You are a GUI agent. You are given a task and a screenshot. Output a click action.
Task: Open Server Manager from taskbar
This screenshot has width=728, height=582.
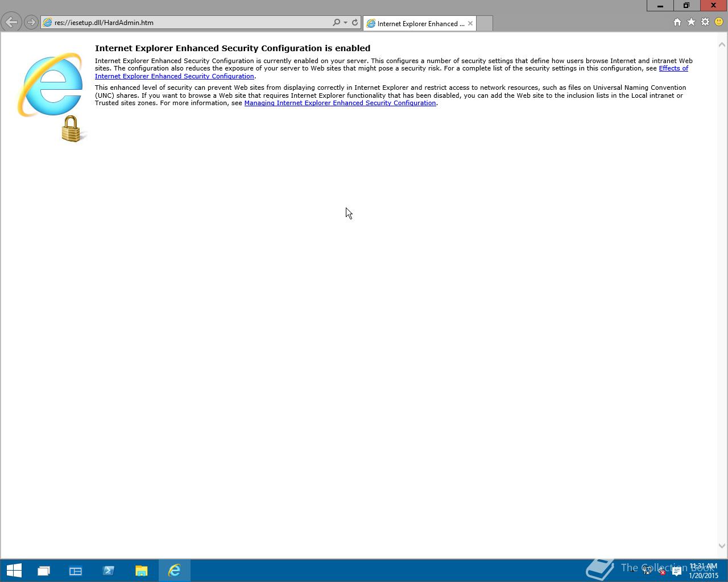[76, 571]
